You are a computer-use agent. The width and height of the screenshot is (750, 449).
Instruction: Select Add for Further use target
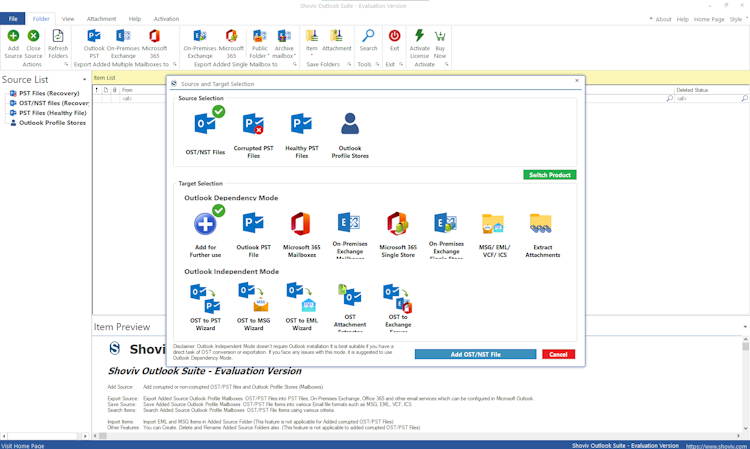pos(205,231)
